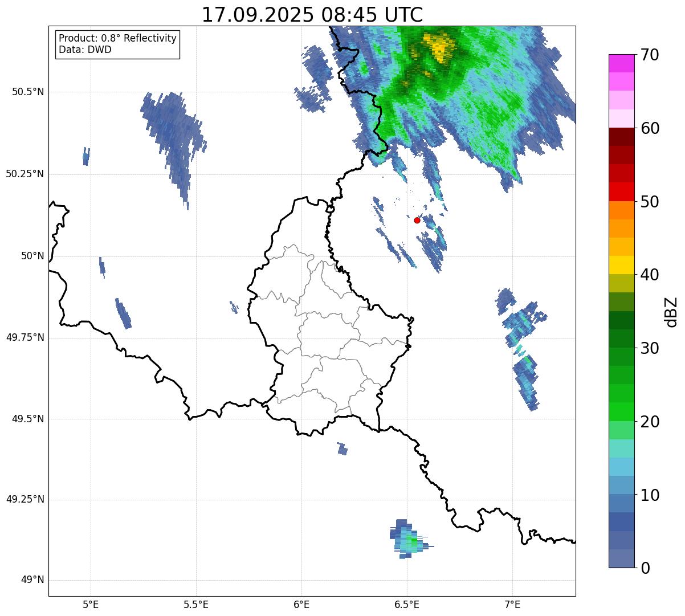Viewport: 685px width, 616px height.
Task: Pick the magenta swatch at colorbar top
Action: point(621,63)
